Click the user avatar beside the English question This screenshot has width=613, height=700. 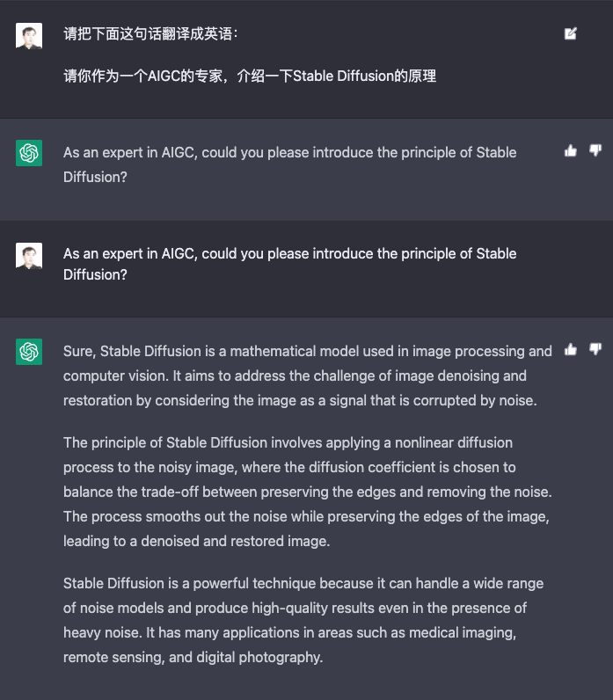[29, 255]
